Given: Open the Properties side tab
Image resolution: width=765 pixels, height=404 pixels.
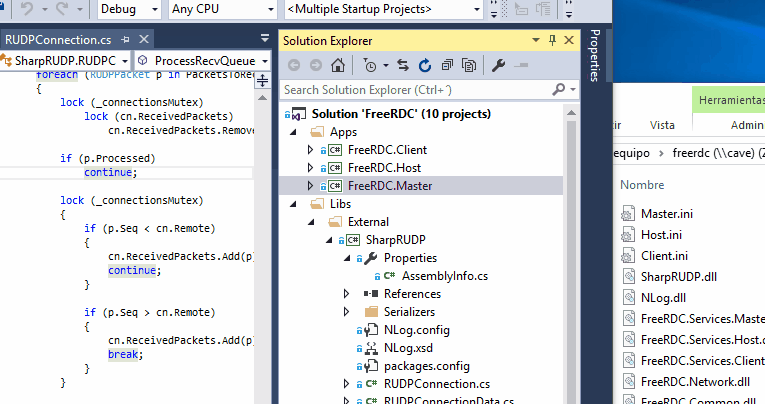Looking at the screenshot, I should pos(595,56).
